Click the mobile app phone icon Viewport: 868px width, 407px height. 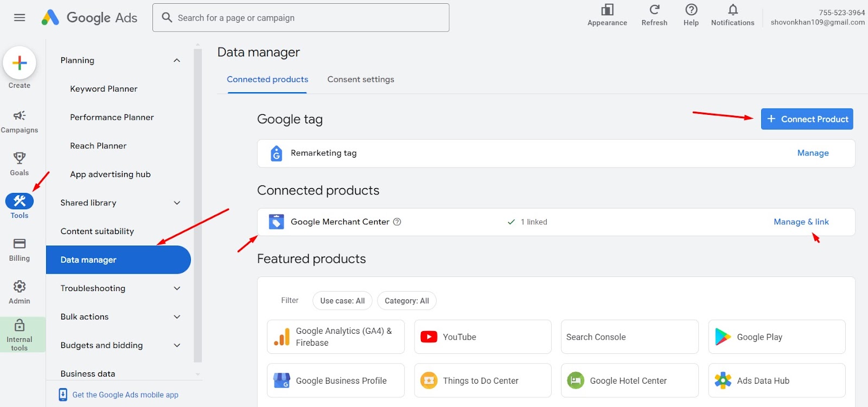coord(63,395)
